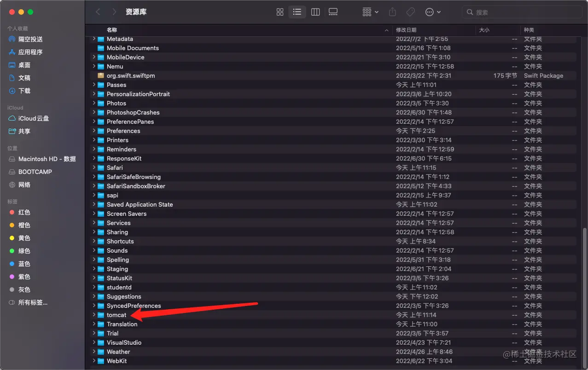This screenshot has width=588, height=370.
Task: Open the group-by options dropdown
Action: (x=370, y=12)
